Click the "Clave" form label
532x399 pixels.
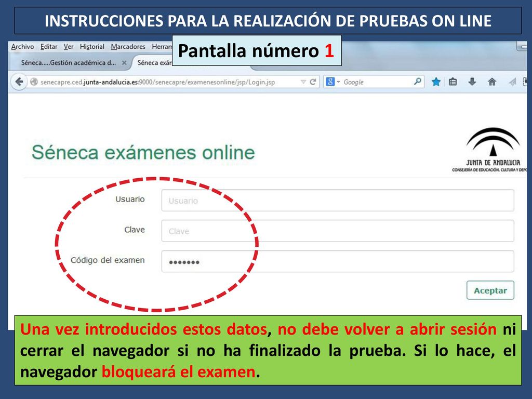135,230
